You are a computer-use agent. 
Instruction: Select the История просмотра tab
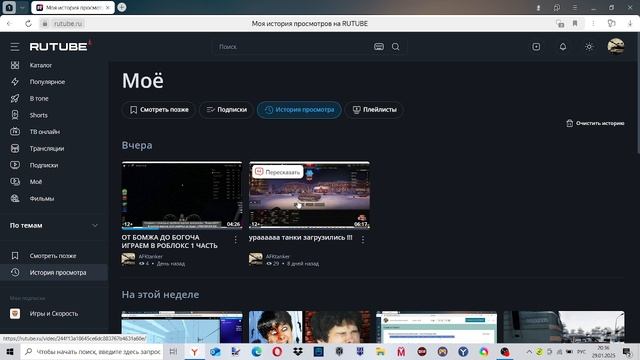point(299,110)
